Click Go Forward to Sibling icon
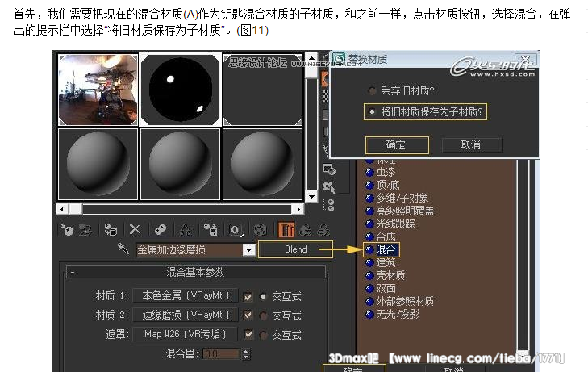 click(323, 229)
